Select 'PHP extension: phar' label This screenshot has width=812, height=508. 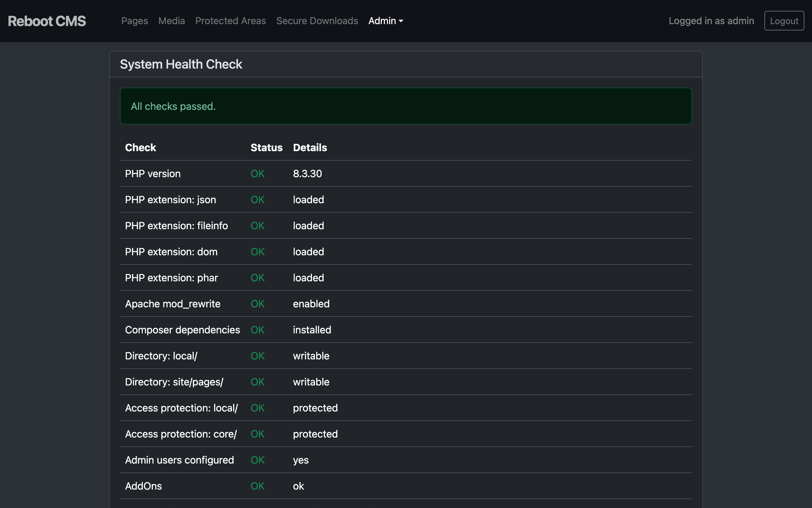point(172,278)
